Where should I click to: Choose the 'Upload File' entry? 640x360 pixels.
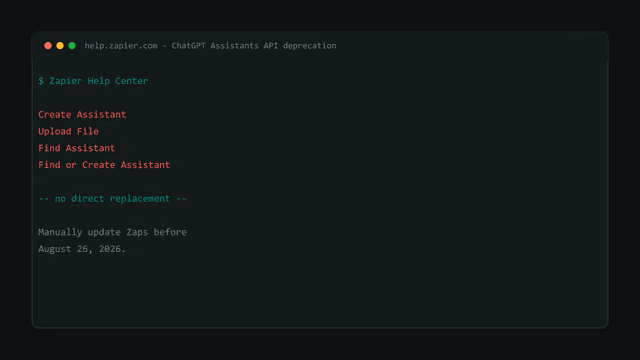69,131
